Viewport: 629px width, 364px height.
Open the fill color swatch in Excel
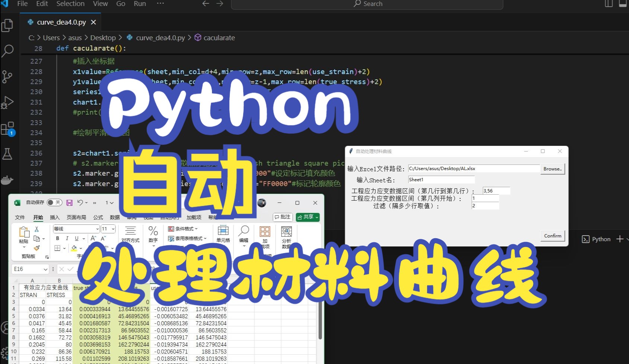tap(74, 248)
